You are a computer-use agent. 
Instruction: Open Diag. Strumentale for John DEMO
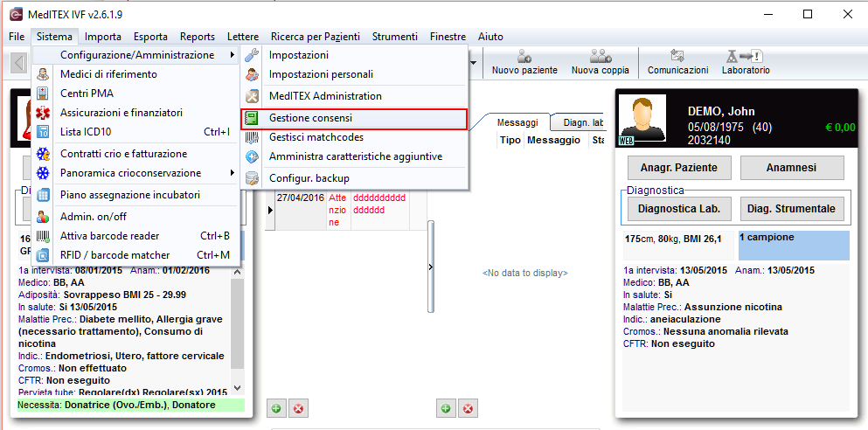point(792,209)
